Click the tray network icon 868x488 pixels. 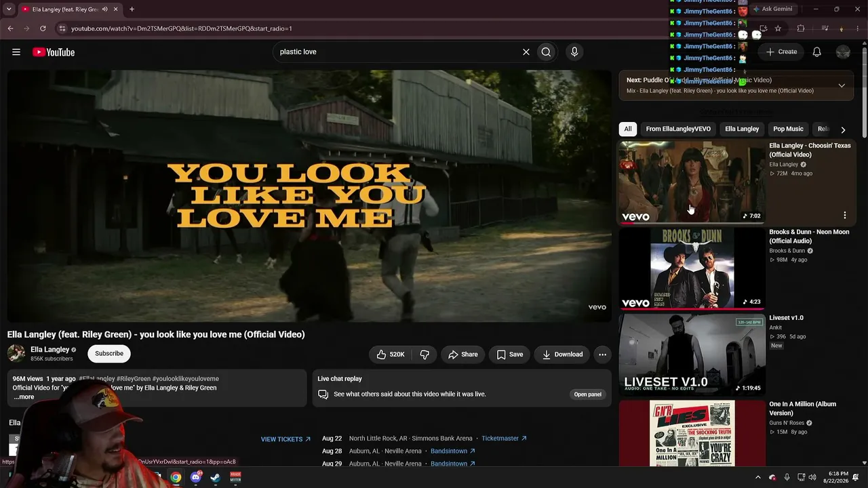point(801,477)
